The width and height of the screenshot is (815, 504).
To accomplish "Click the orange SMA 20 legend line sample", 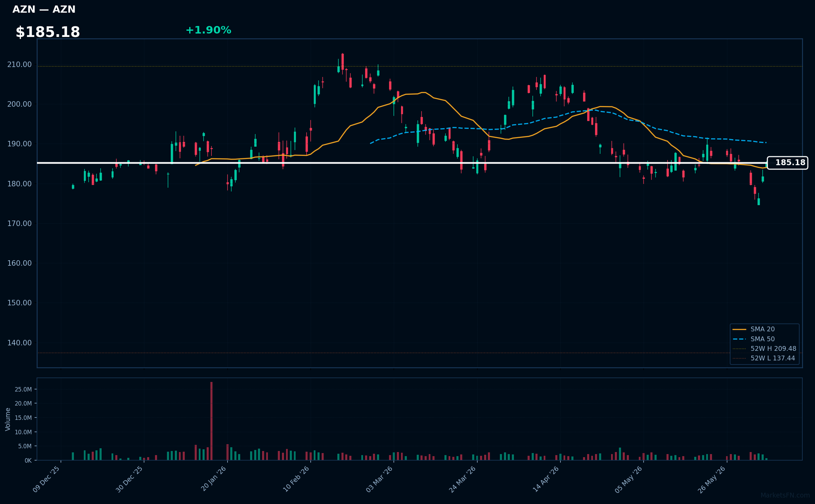I will point(739,330).
